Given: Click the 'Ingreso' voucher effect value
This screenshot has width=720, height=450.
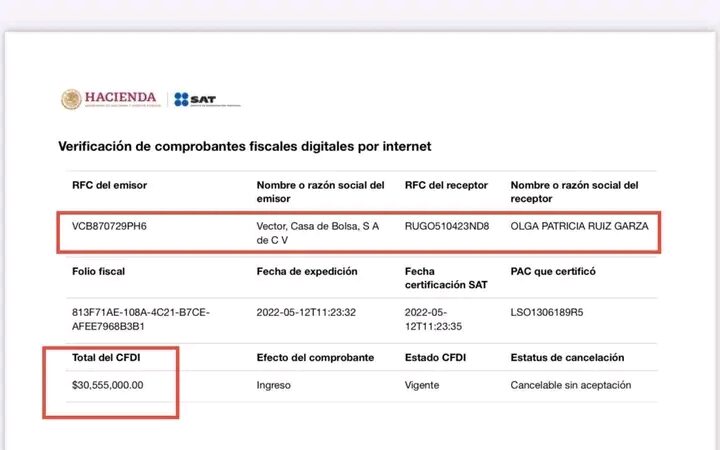Looking at the screenshot, I should coord(275,384).
